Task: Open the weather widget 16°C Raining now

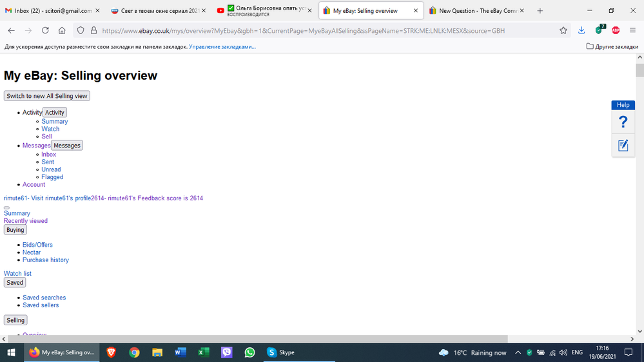Action: 473,352
